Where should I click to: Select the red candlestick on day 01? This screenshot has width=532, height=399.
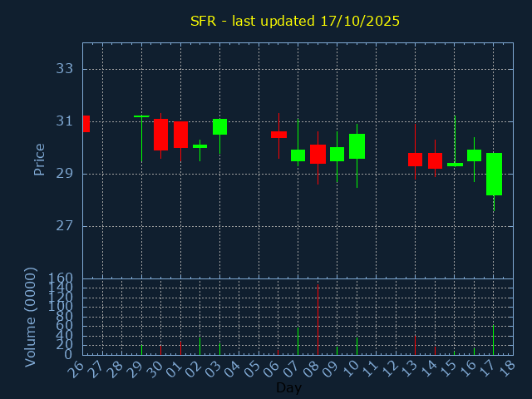tap(180, 135)
